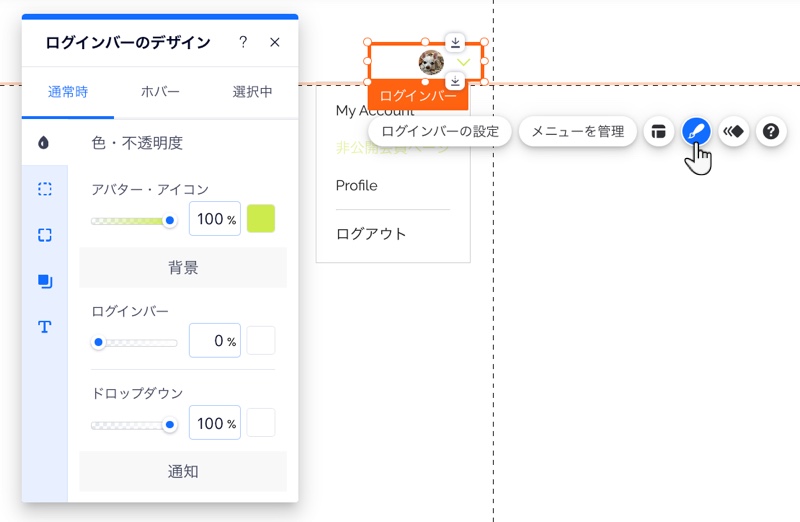Close the ログインバーのデザイン panel
800x522 pixels.
click(274, 42)
